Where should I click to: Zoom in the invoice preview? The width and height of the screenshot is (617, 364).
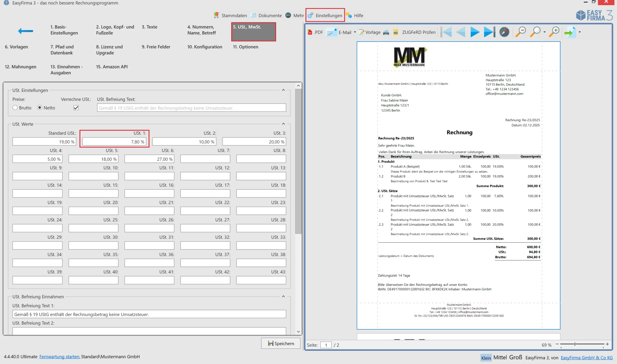click(554, 32)
